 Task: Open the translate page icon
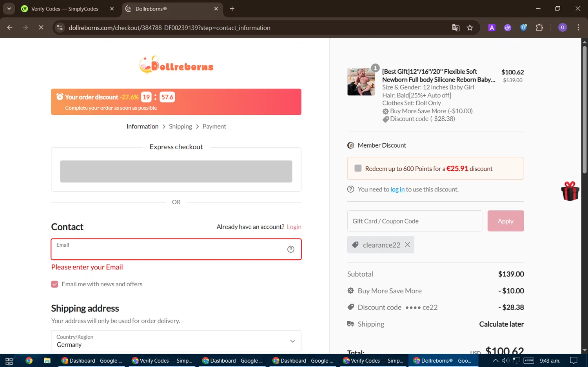pos(456,27)
